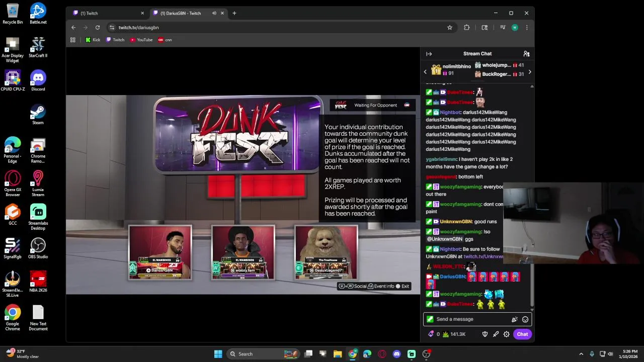Screen dimensions: 644x362
Task: Open CPUID CPU-Z desktop shortcut
Action: point(13,81)
